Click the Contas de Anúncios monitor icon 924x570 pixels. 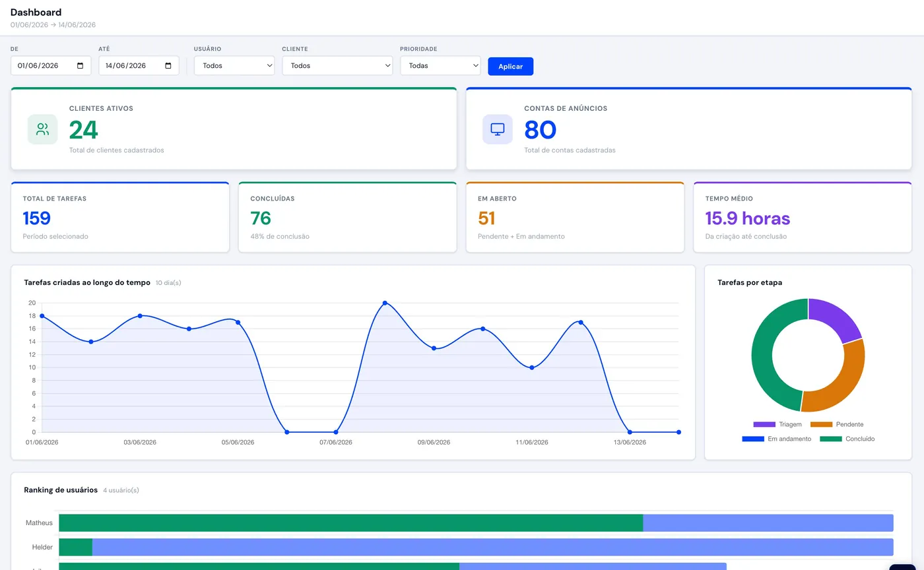[x=498, y=129]
